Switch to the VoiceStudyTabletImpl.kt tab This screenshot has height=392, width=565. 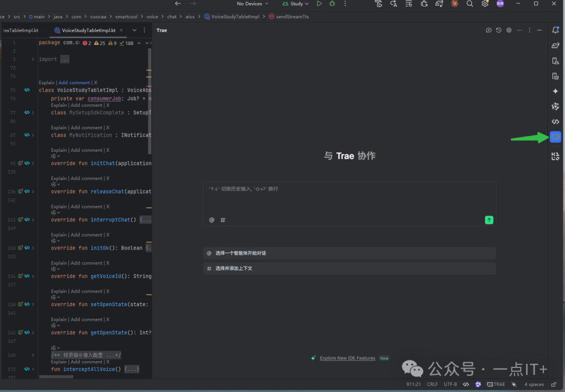[x=88, y=30]
